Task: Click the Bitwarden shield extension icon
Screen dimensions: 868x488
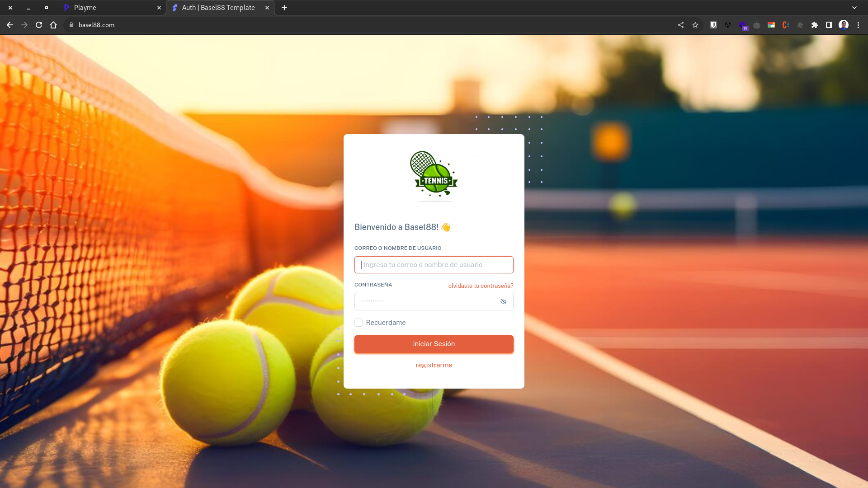Action: (x=713, y=25)
